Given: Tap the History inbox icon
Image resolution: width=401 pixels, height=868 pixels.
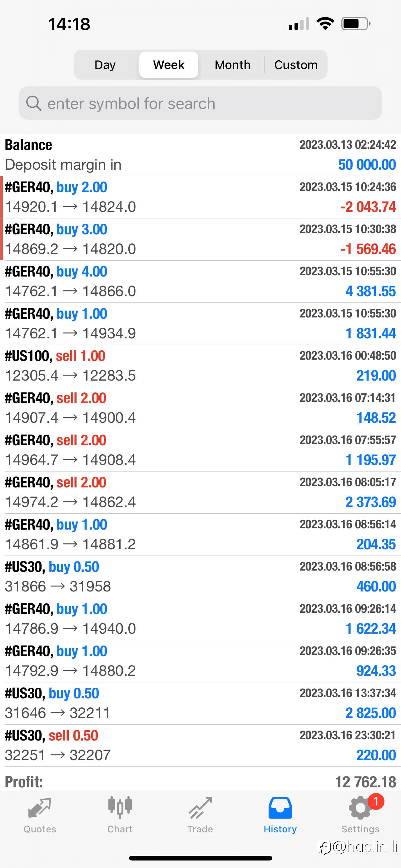Looking at the screenshot, I should point(280,808).
